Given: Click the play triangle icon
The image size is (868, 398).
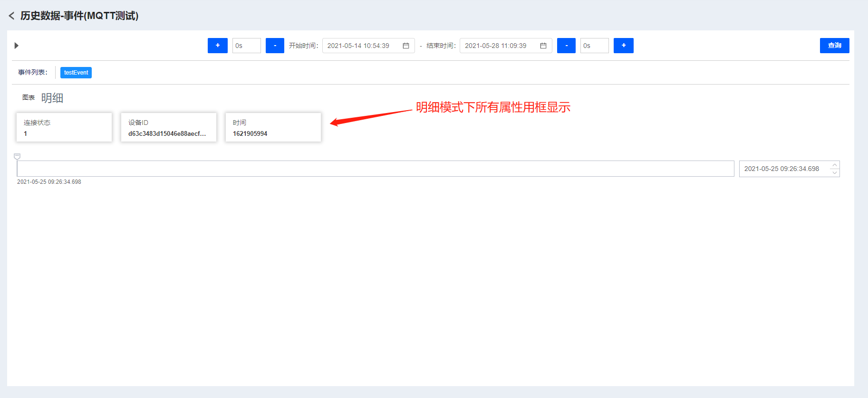Looking at the screenshot, I should click(16, 46).
